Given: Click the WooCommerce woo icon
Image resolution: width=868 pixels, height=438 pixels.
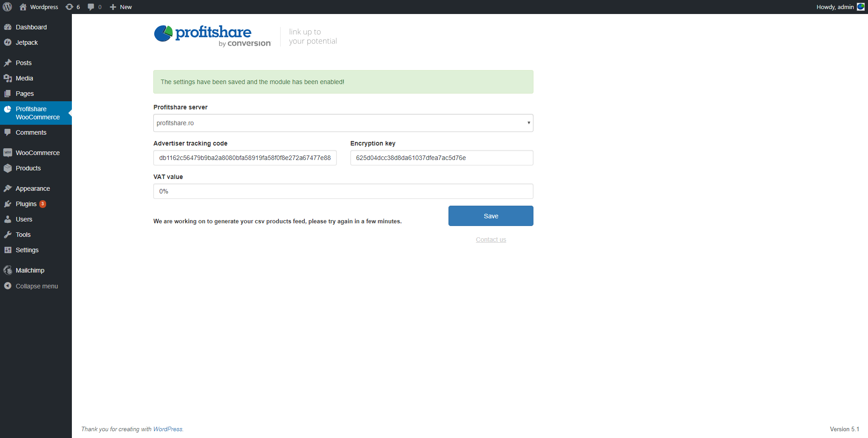Looking at the screenshot, I should (8, 153).
